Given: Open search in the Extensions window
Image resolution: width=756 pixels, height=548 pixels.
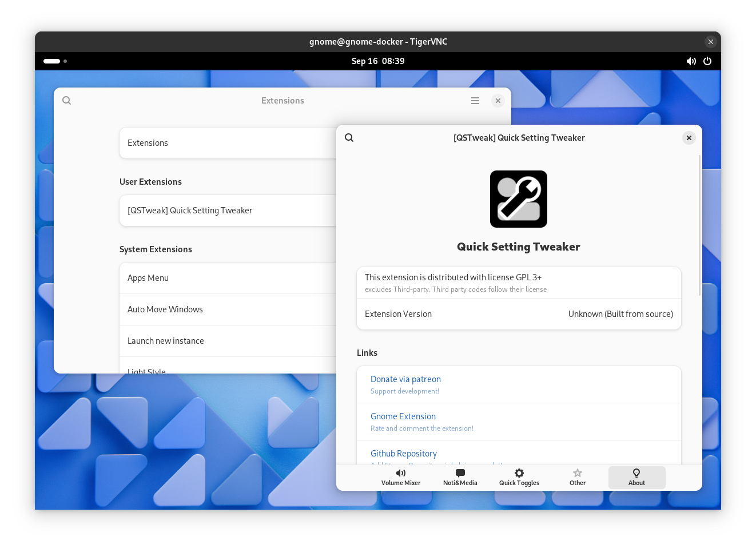Looking at the screenshot, I should (x=67, y=101).
